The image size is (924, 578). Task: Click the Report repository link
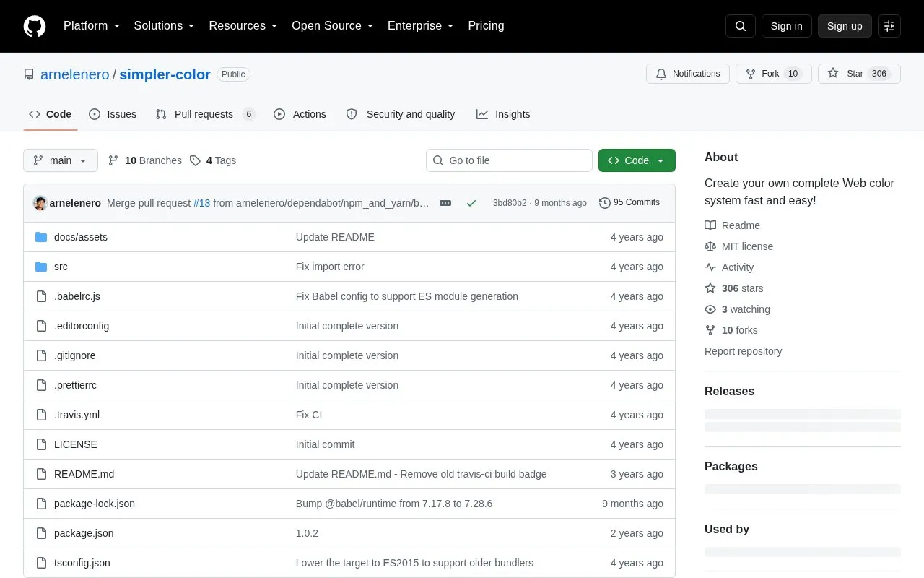pyautogui.click(x=743, y=351)
